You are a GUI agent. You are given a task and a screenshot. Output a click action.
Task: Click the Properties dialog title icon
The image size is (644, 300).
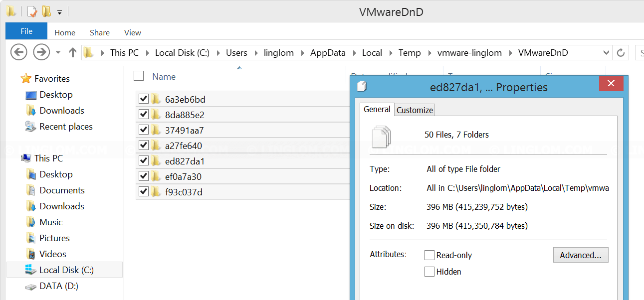pos(362,86)
